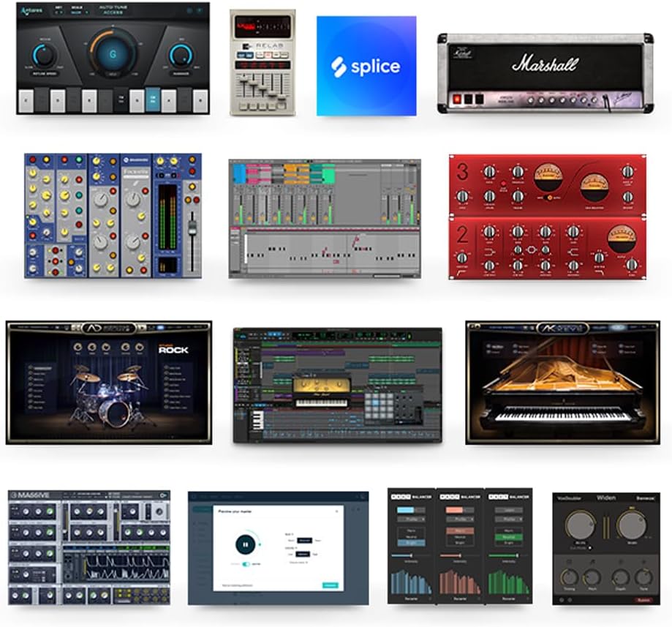The image size is (672, 627).
Task: Click the blue button in the mastering dialog
Action: click(x=331, y=585)
